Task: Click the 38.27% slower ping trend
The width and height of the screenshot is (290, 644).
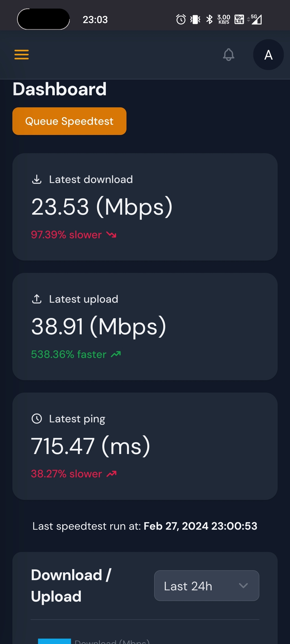Action: [x=74, y=474]
